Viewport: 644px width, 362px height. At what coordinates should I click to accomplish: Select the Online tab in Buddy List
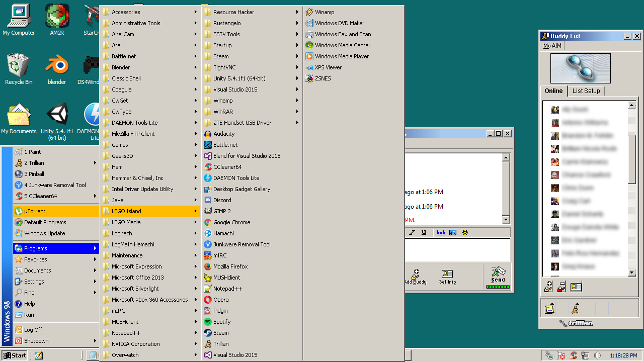tap(553, 91)
